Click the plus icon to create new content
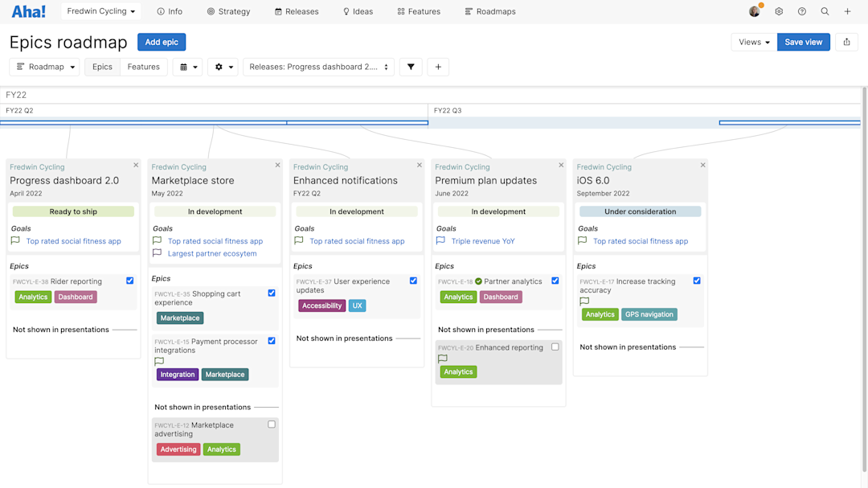Viewport: 868px width, 488px height. point(848,11)
